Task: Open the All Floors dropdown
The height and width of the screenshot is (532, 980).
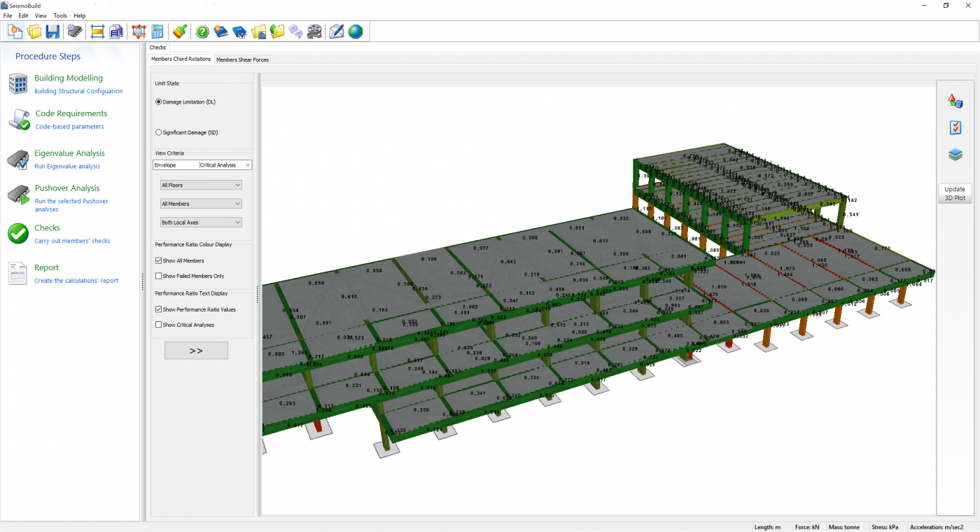Action: click(201, 185)
